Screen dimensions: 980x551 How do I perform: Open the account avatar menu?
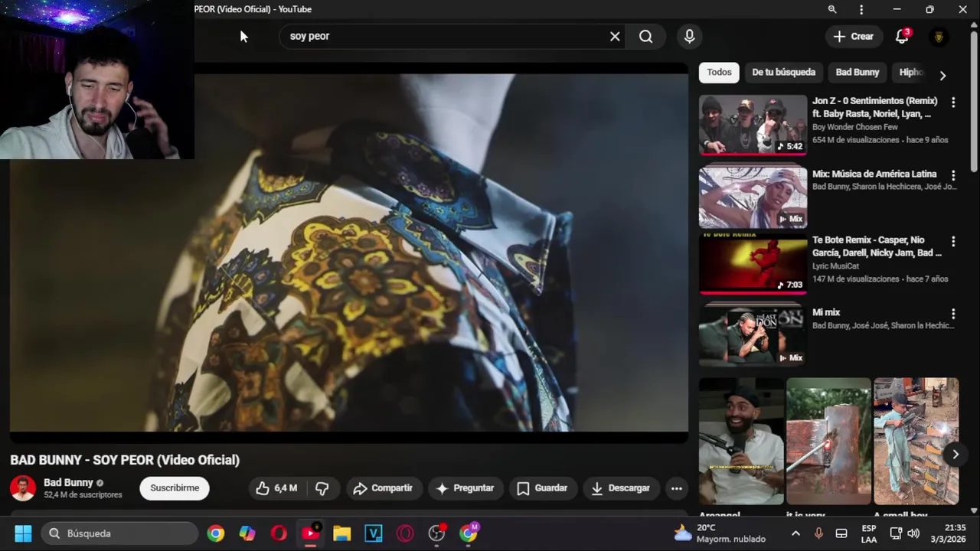click(939, 37)
